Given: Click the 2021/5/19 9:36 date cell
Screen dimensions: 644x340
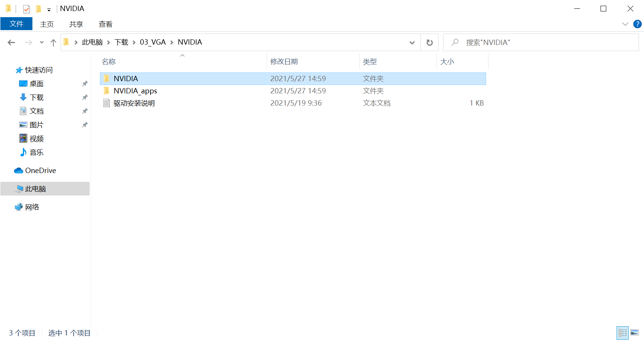Looking at the screenshot, I should pyautogui.click(x=296, y=103).
